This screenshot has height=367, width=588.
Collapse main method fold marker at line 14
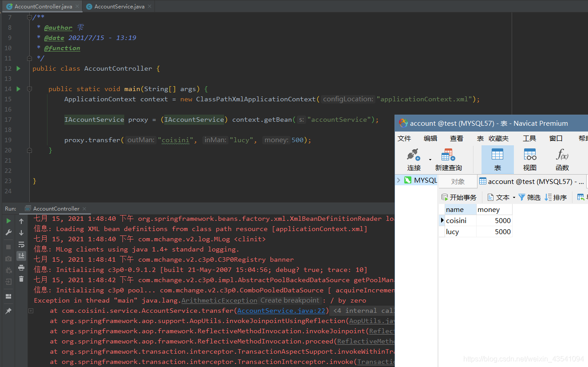pos(29,89)
